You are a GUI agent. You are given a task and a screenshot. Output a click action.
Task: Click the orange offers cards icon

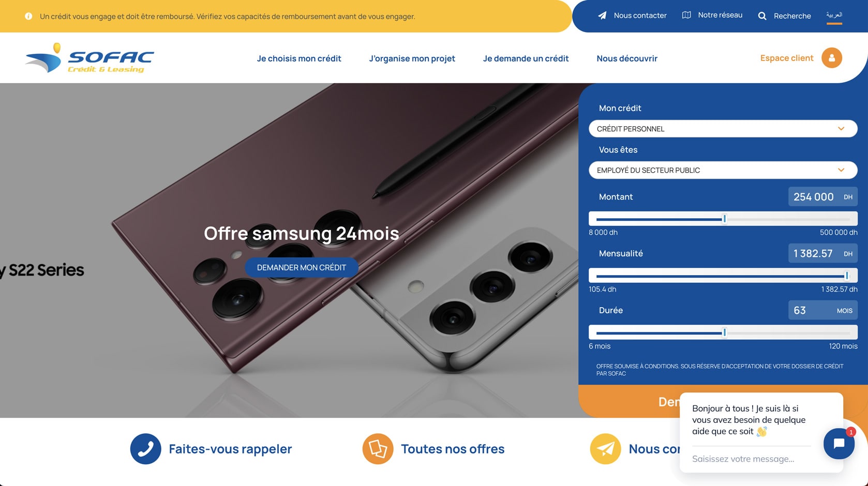coord(378,449)
